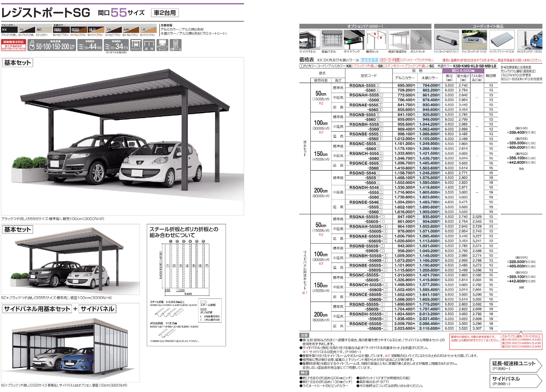Open the 延長・縦連棟ユニット (P.990~) link
546x392 pixels.
(517, 366)
